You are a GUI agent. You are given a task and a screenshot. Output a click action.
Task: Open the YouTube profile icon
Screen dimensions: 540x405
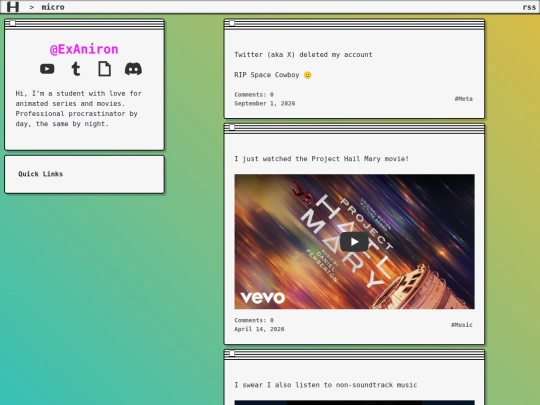47,69
